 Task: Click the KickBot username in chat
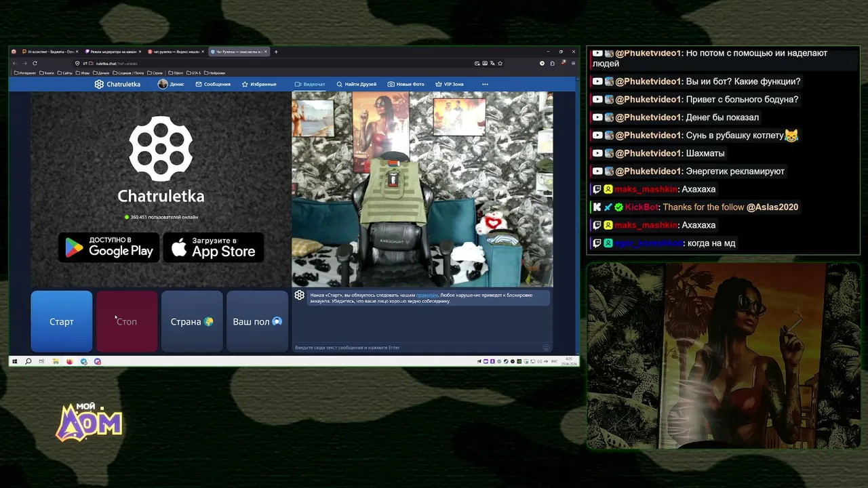pos(642,207)
